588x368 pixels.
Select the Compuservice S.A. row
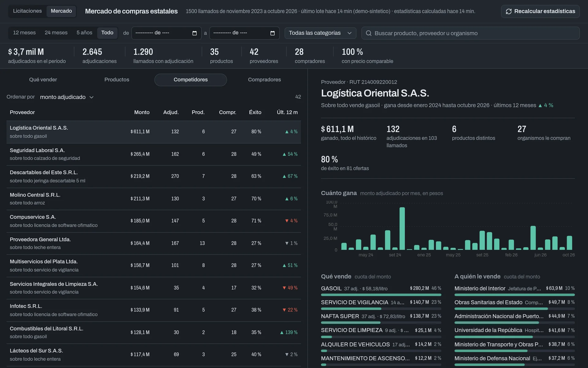[x=154, y=221]
